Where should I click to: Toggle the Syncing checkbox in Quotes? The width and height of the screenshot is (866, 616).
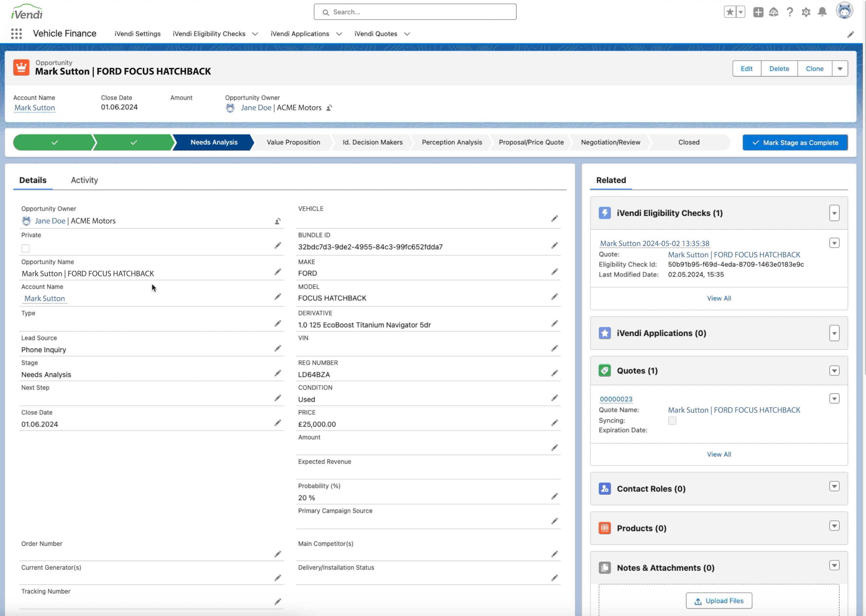pyautogui.click(x=672, y=421)
